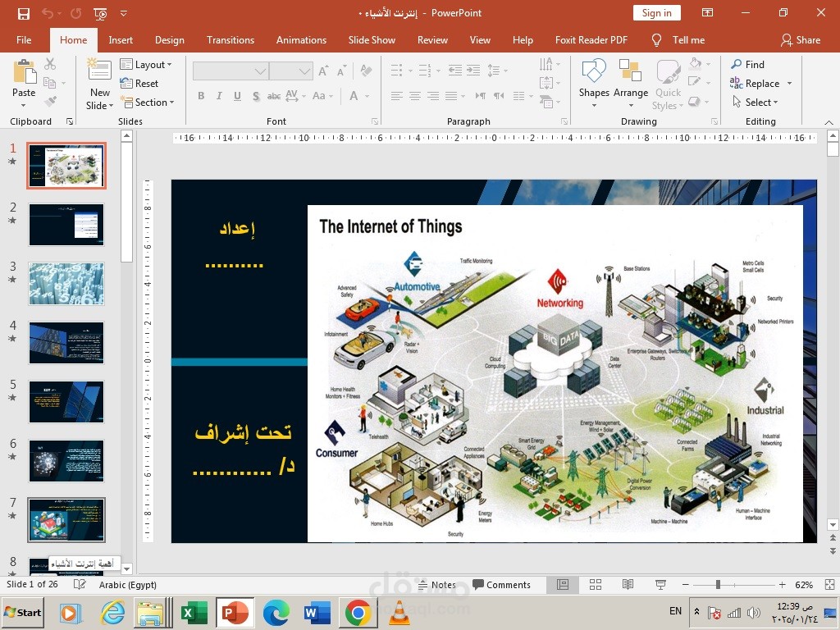This screenshot has height=630, width=840.
Task: Switch to Slide Sorter view icon
Action: [x=596, y=584]
